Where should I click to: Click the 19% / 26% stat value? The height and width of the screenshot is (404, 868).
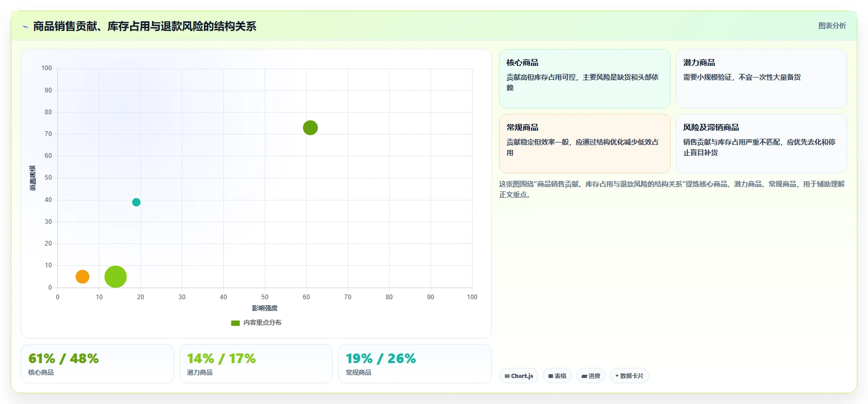point(381,358)
